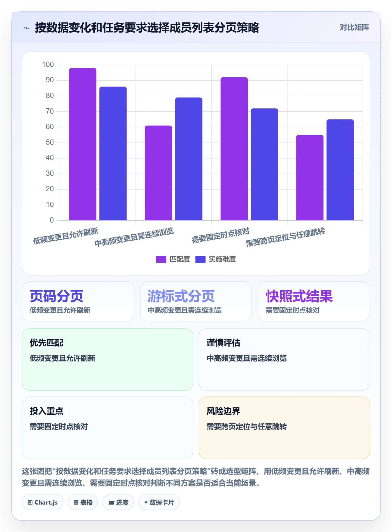
Task: Click the 实施难度 legend label
Action: 222,259
